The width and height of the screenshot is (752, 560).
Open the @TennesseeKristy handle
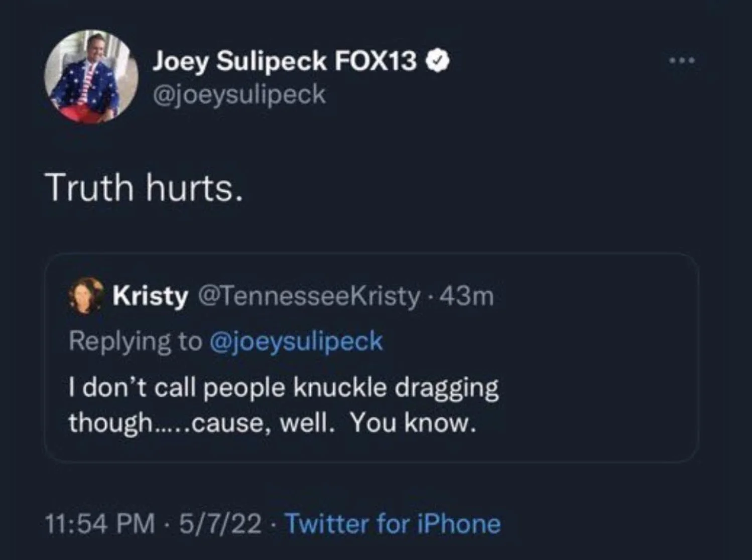click(x=310, y=296)
